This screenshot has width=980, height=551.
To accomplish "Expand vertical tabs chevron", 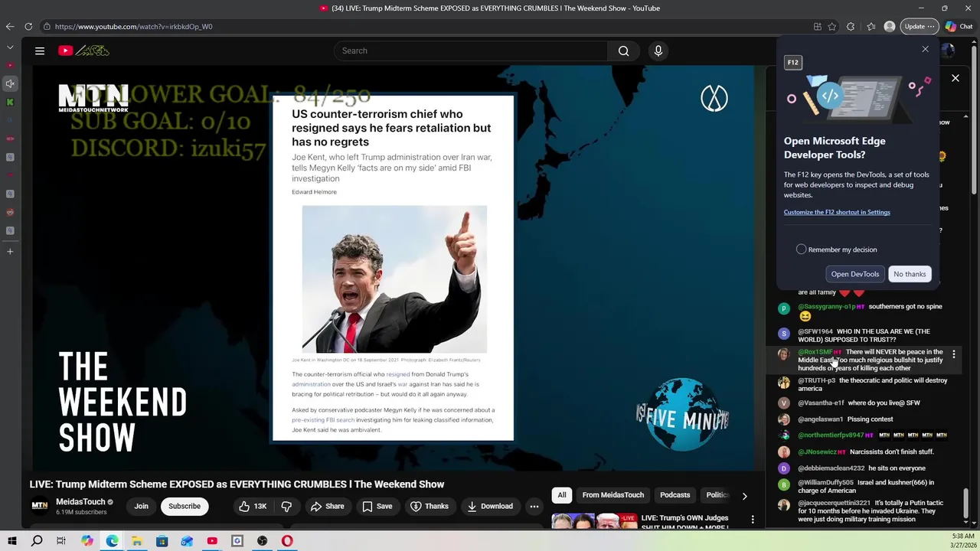I will click(x=10, y=47).
